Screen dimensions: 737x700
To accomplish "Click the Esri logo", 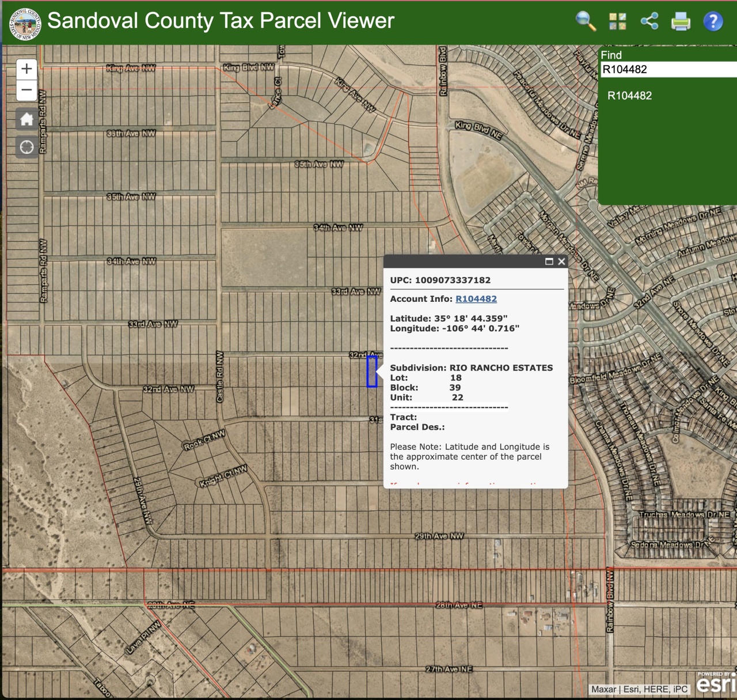I will 716,683.
